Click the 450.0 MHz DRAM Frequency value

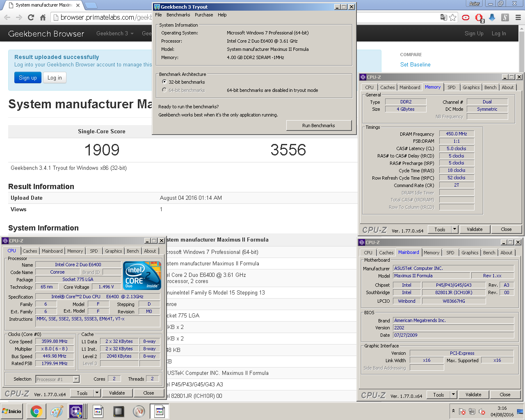[457, 134]
